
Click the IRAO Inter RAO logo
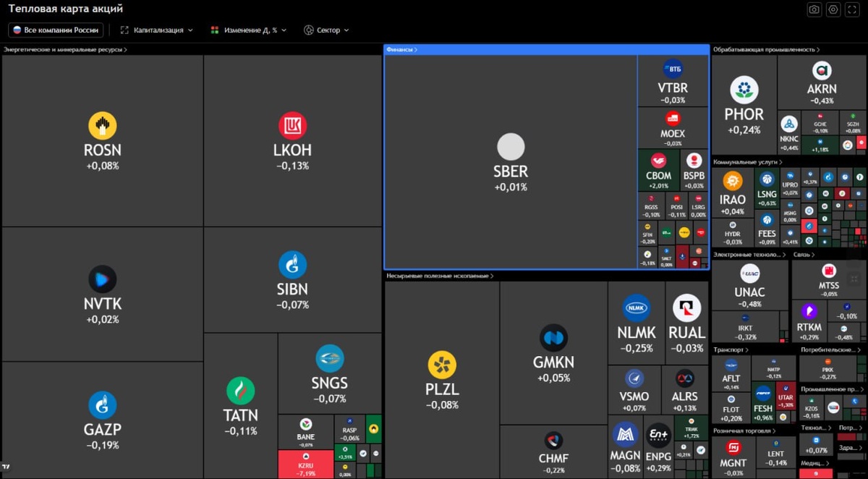click(x=732, y=182)
